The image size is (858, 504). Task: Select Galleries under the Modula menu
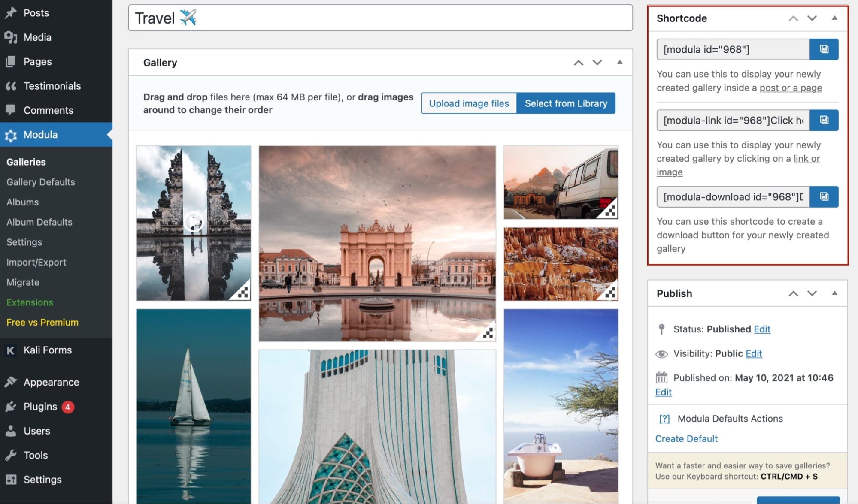[x=26, y=162]
